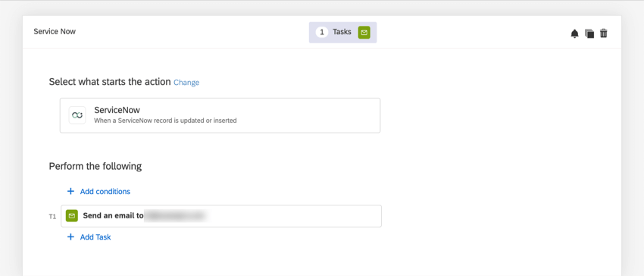Click the Change link
The image size is (644, 276).
[x=186, y=82]
